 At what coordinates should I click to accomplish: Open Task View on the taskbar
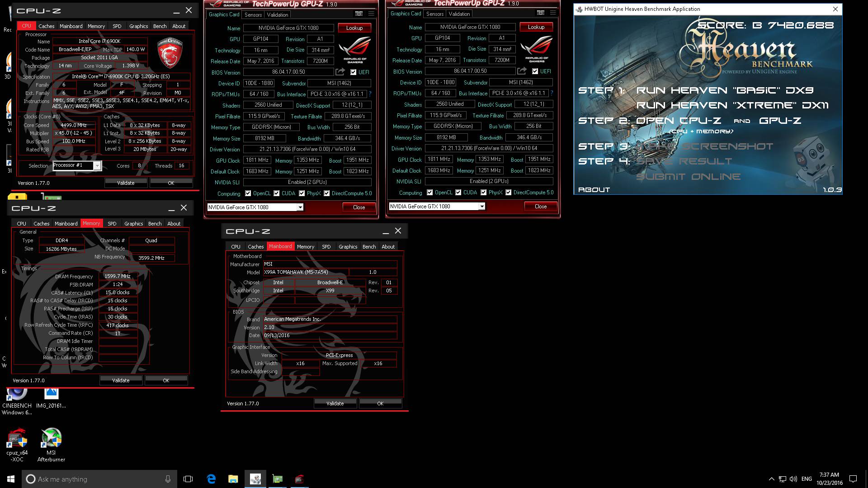point(188,479)
